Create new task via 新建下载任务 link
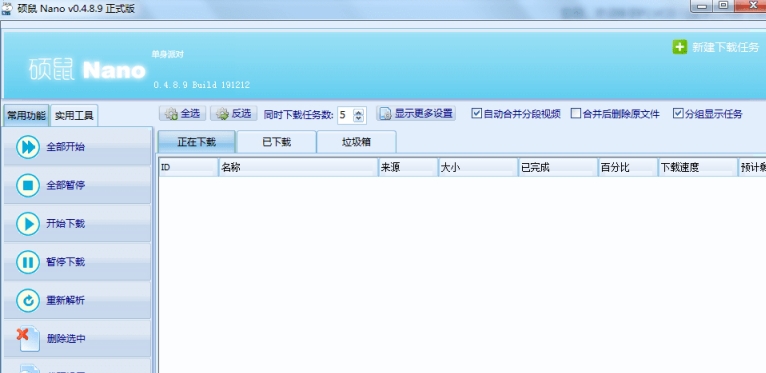Image resolution: width=766 pixels, height=373 pixels. click(725, 47)
